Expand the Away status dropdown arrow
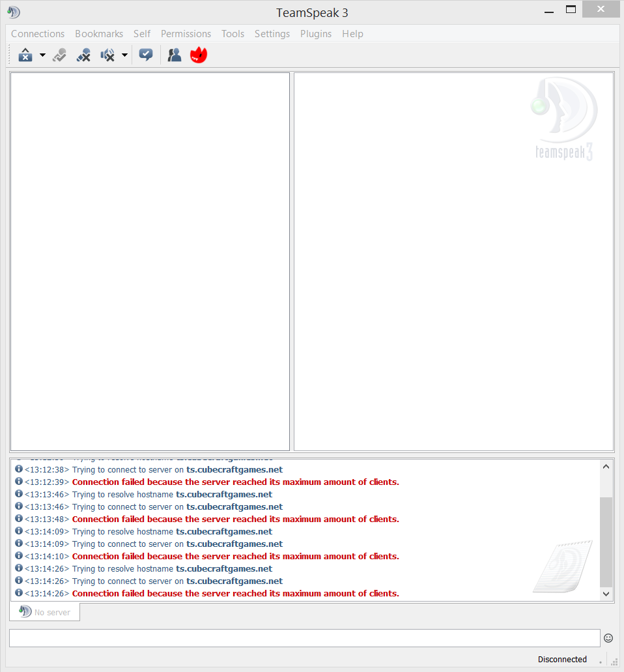624x672 pixels. (x=42, y=55)
